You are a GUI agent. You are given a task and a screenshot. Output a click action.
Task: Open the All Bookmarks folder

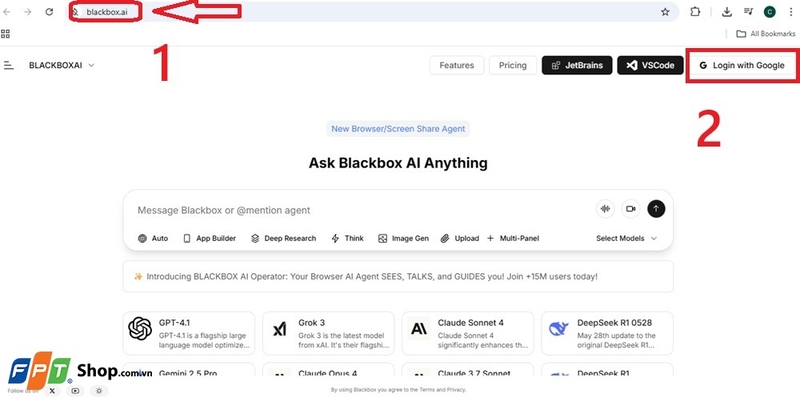click(766, 34)
